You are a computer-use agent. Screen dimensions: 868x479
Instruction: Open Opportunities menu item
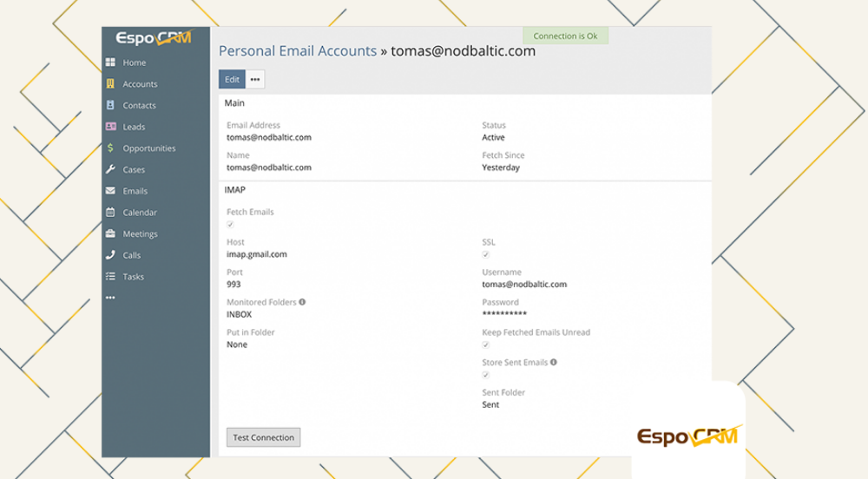149,148
